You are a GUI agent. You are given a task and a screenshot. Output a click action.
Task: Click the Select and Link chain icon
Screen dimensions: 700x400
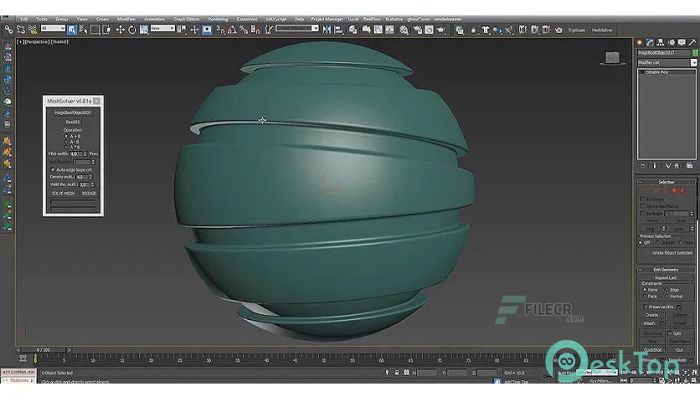[8, 30]
